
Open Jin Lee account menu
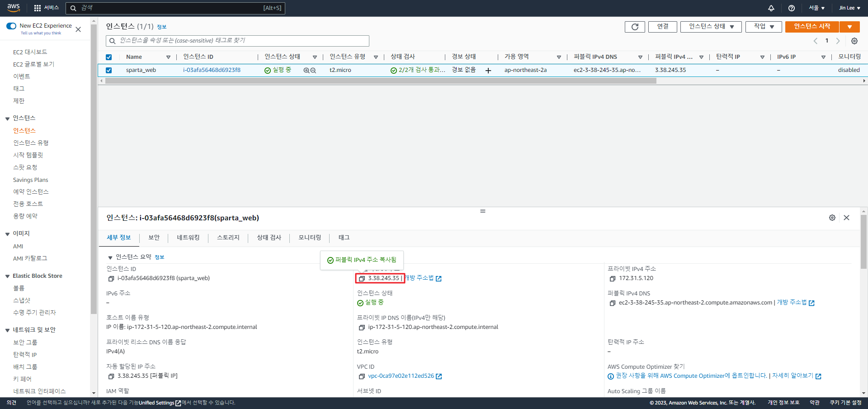pyautogui.click(x=850, y=8)
